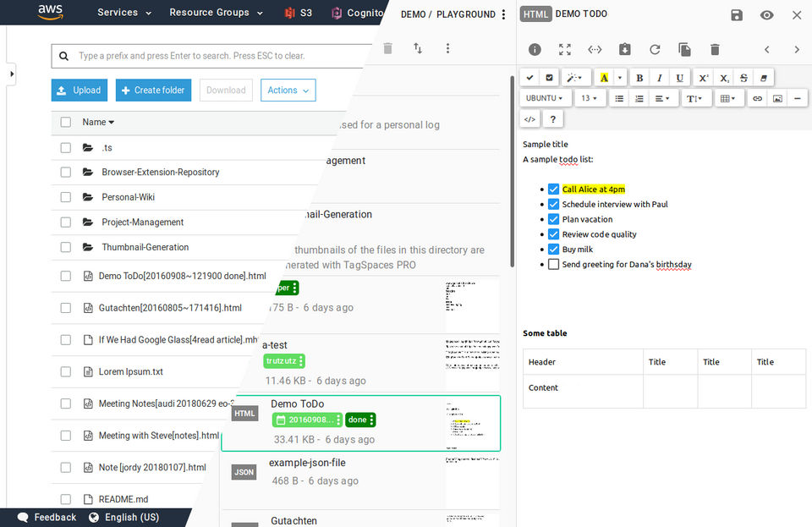Open the Ubuntu font family dropdown
This screenshot has height=527, width=812.
(x=546, y=98)
